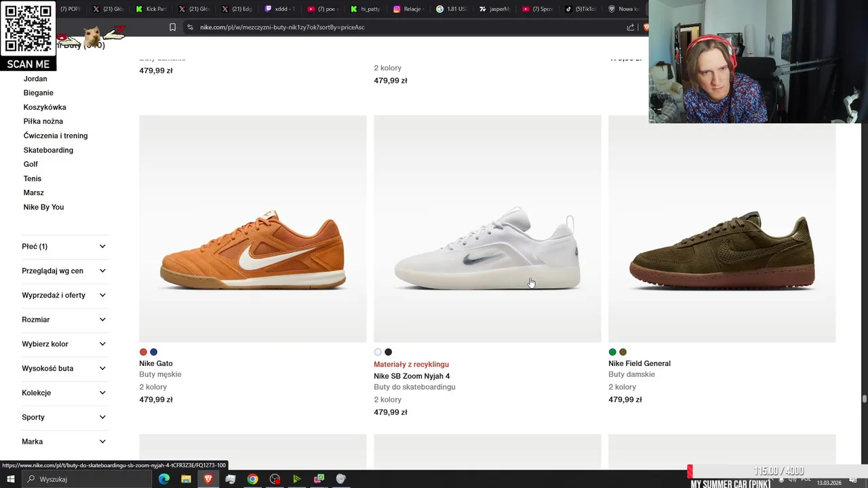Image resolution: width=868 pixels, height=488 pixels.
Task: Expand the Sporty filter
Action: pyautogui.click(x=64, y=418)
